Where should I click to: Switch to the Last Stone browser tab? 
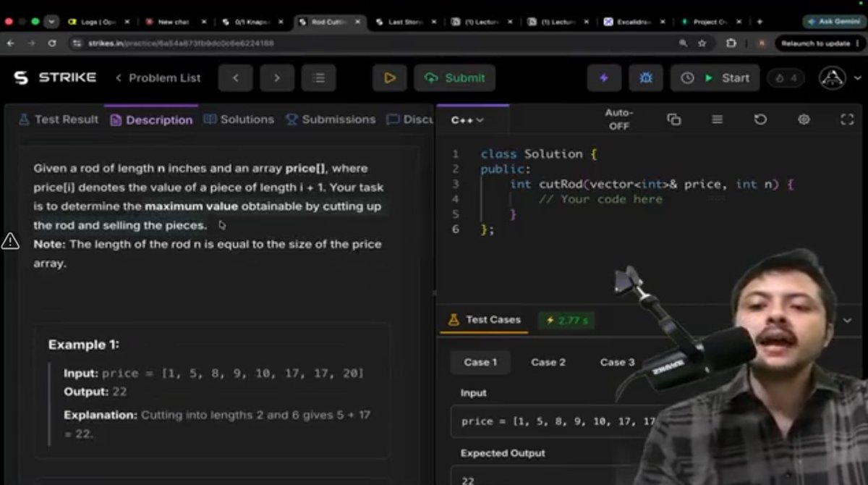point(404,22)
